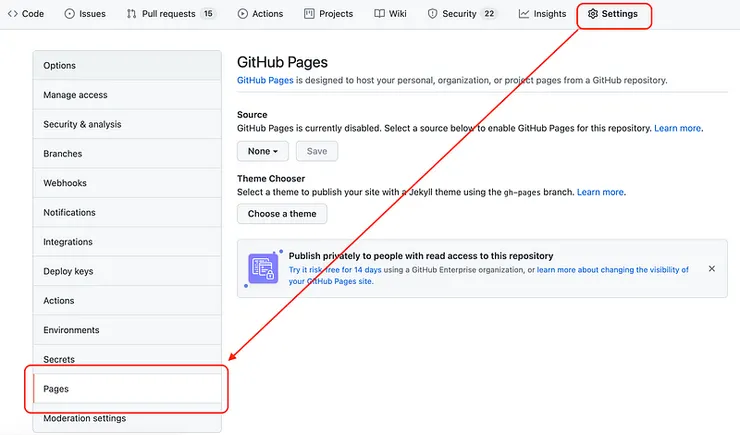Dismiss the publish privately banner
The image size is (740, 435).
[x=712, y=268]
